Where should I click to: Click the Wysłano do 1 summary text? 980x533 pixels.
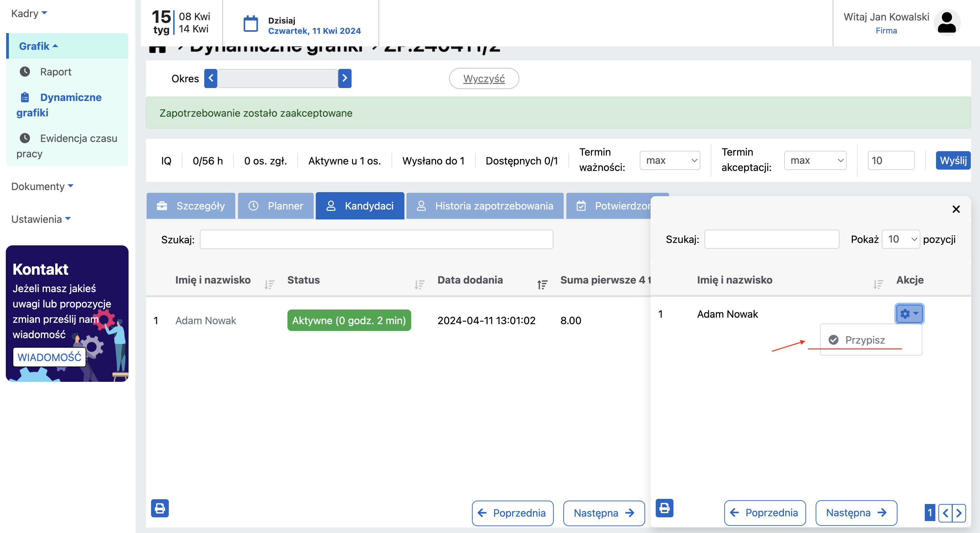point(433,161)
